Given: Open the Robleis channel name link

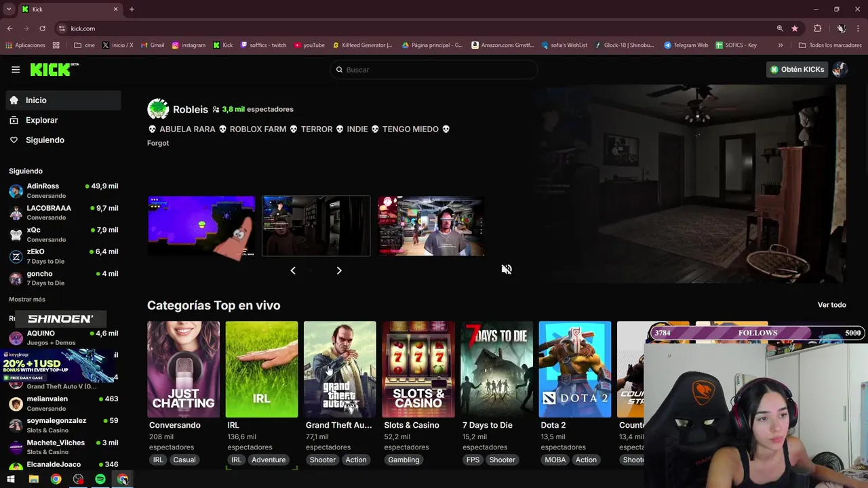Looking at the screenshot, I should click(x=191, y=109).
